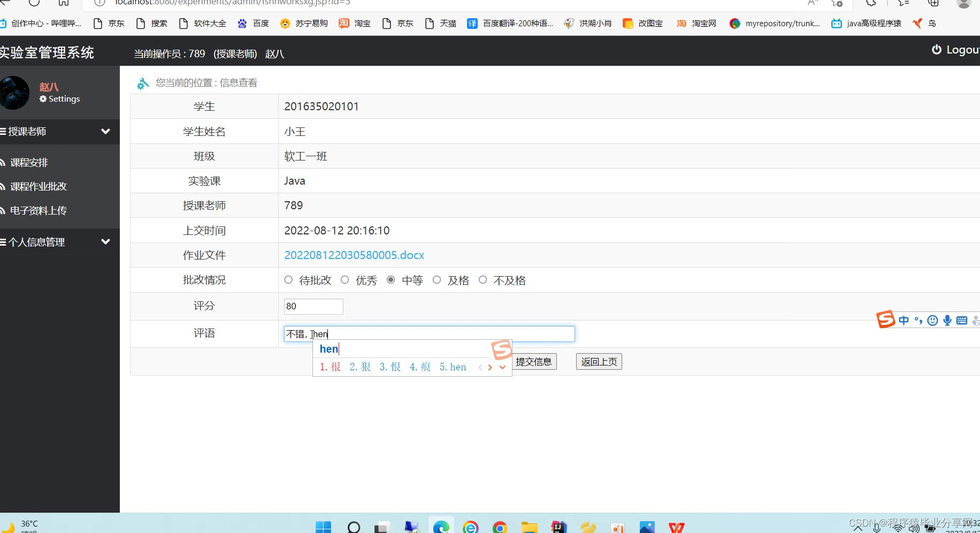Click the Sogou emoji face icon
980x533 pixels.
coord(933,321)
